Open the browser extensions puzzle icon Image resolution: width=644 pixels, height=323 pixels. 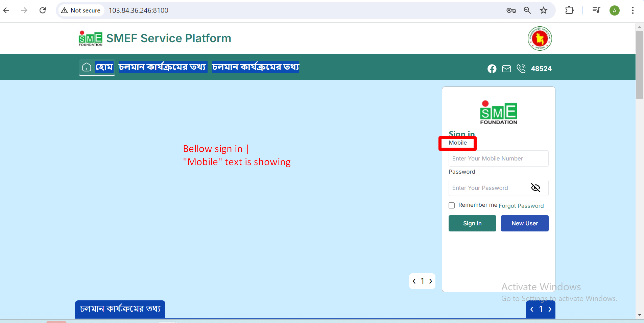pyautogui.click(x=569, y=10)
